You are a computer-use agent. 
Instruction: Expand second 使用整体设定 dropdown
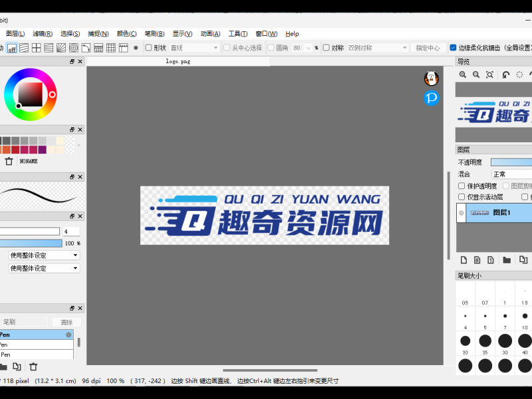[x=44, y=268]
